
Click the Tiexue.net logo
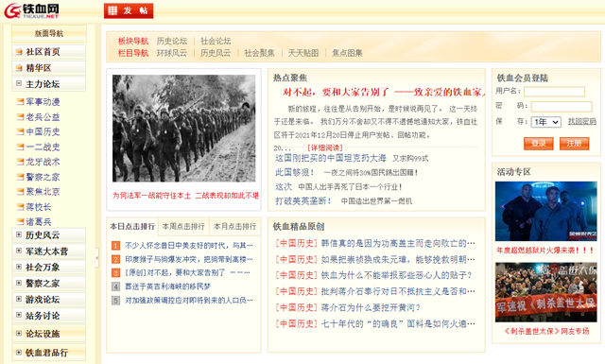(31, 10)
